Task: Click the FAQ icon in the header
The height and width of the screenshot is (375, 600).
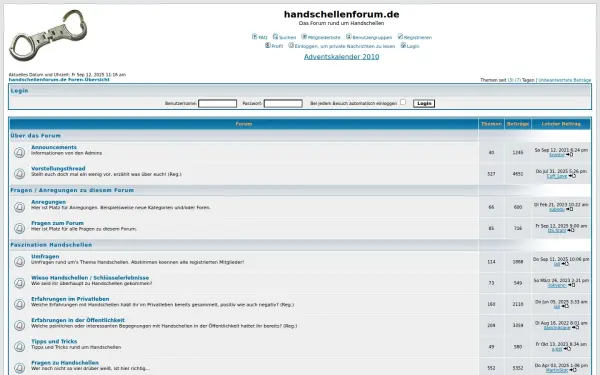Action: [x=254, y=36]
